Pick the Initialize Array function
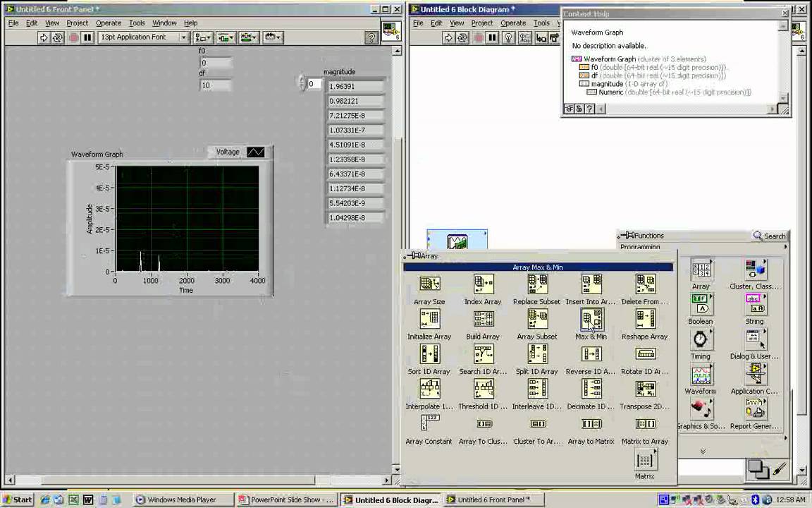Image resolution: width=812 pixels, height=508 pixels. [x=429, y=320]
